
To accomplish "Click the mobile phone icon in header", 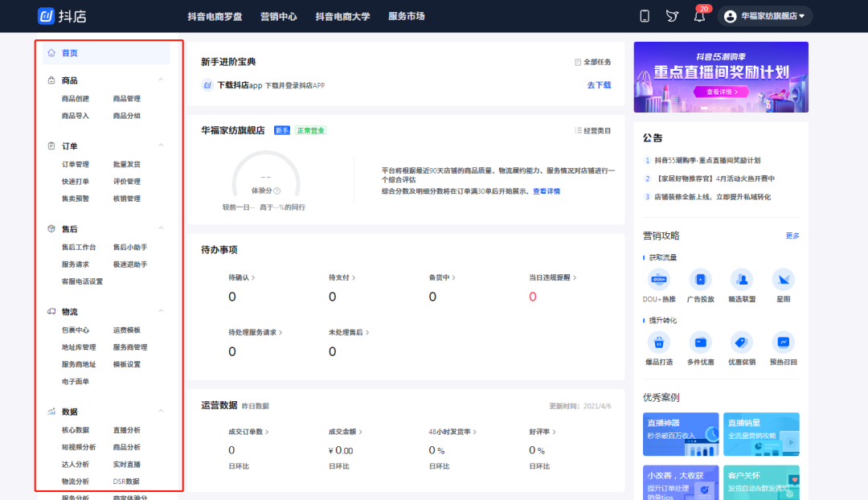I will (x=645, y=16).
